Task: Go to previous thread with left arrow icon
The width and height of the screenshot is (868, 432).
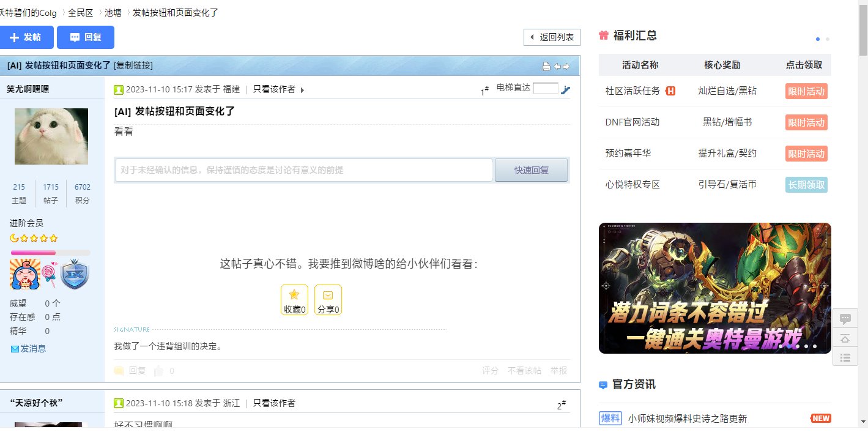Action: [x=557, y=66]
